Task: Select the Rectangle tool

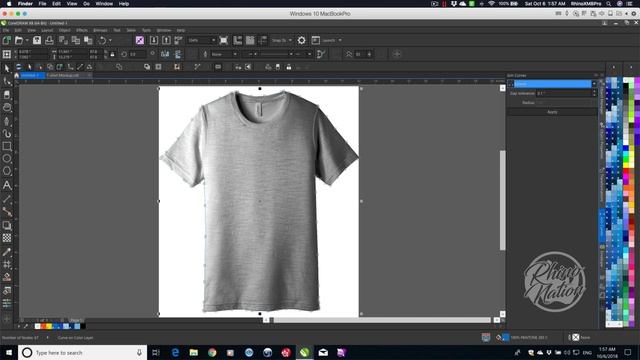Action: (7, 146)
